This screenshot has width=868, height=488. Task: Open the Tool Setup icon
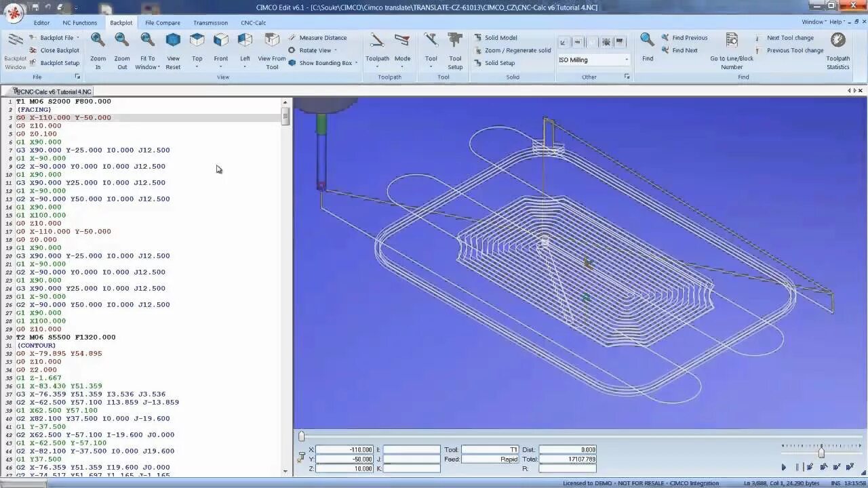(x=455, y=40)
